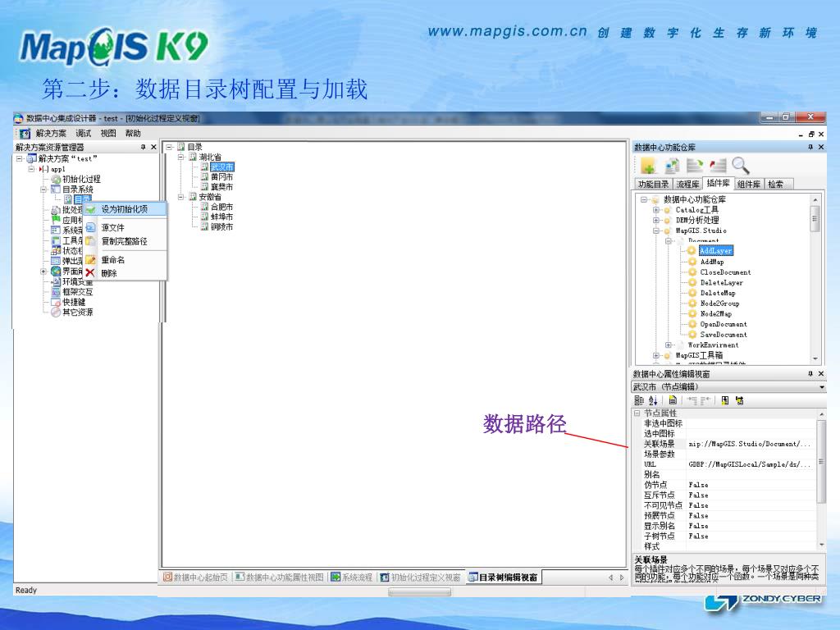Expand the WorkEnvirment node
This screenshot has height=630, width=840.
click(x=669, y=345)
